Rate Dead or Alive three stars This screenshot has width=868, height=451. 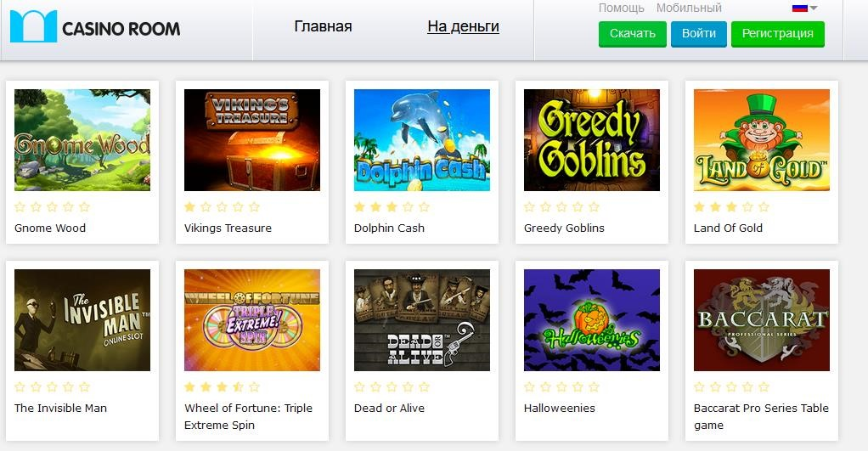[392, 386]
